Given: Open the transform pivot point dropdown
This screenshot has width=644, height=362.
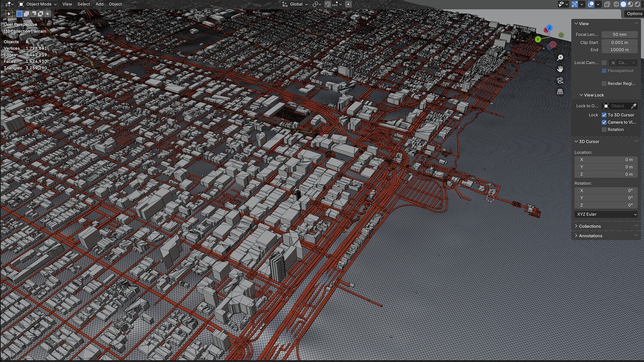Looking at the screenshot, I should (x=317, y=4).
